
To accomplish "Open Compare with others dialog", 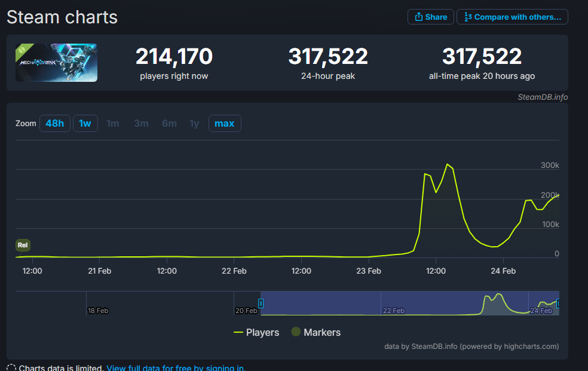I will [512, 17].
